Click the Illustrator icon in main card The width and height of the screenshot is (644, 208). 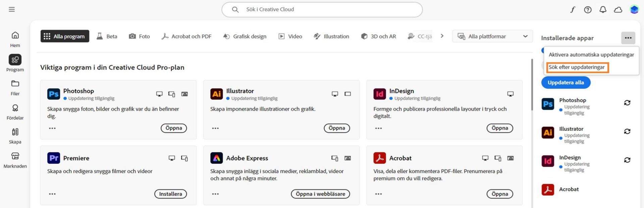point(217,94)
